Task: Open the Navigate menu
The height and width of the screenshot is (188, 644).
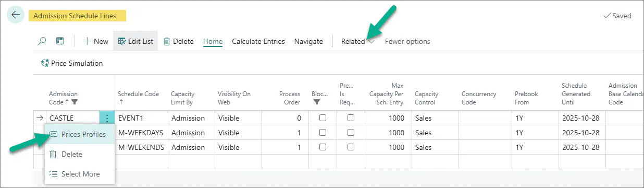Action: [x=308, y=41]
